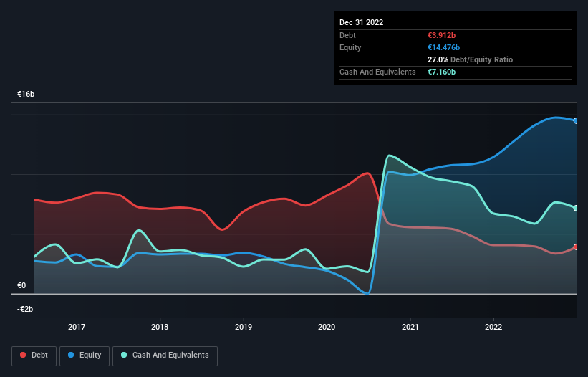
Task: Click the -€2b y-axis label
Action: [25, 309]
